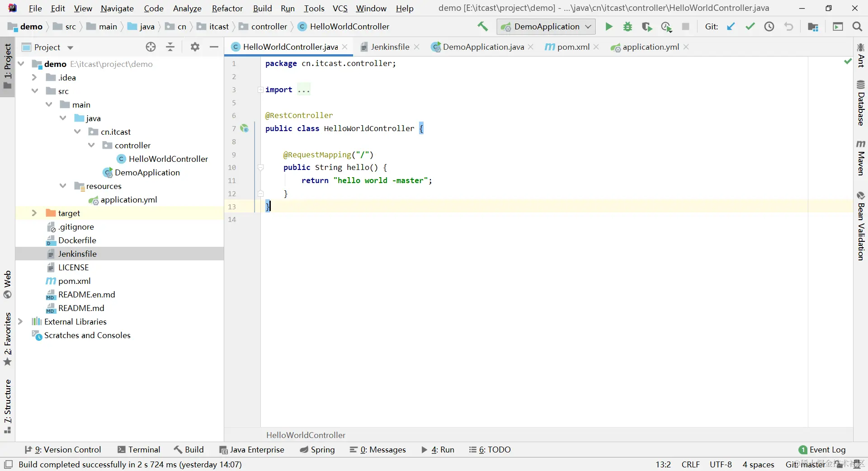This screenshot has width=868, height=471.
Task: Click the locate file target icon in Project panel
Action: point(151,47)
